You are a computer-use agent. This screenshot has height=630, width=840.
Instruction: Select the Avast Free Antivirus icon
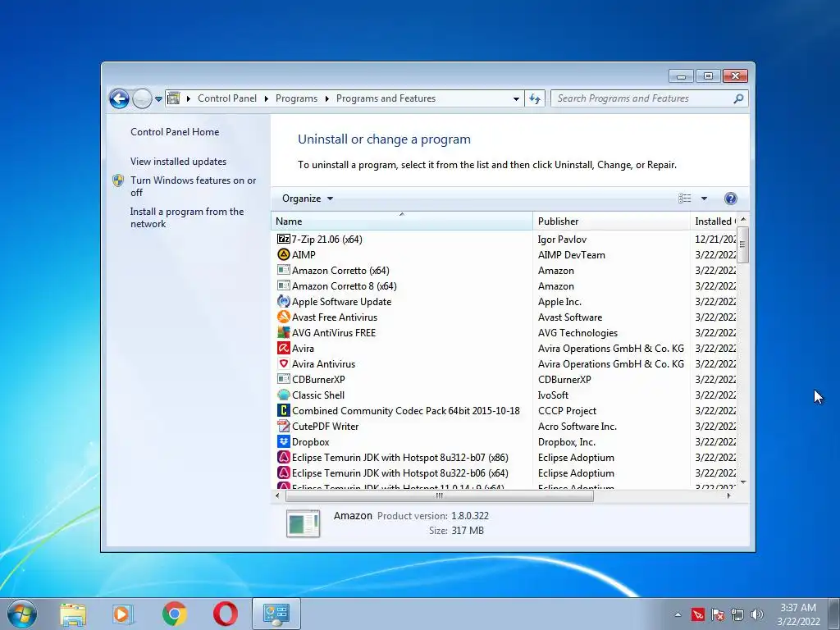point(283,317)
